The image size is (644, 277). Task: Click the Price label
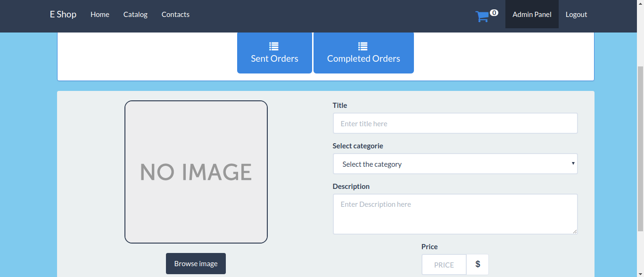coord(429,246)
